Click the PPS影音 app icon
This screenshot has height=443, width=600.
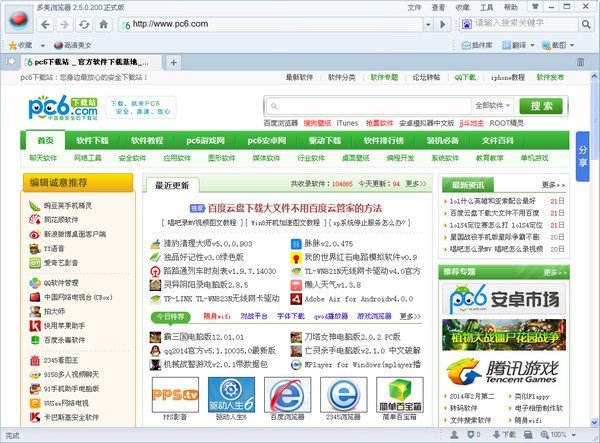coord(175,394)
